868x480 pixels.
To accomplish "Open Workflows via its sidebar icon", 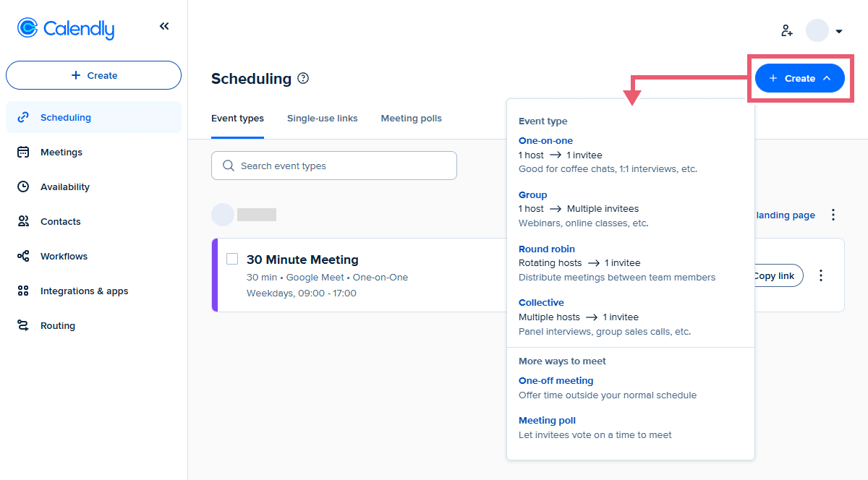I will tap(23, 256).
